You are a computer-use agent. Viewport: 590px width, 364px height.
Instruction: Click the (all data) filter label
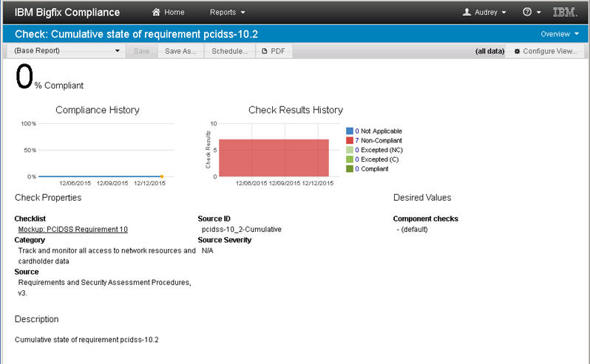pos(489,51)
